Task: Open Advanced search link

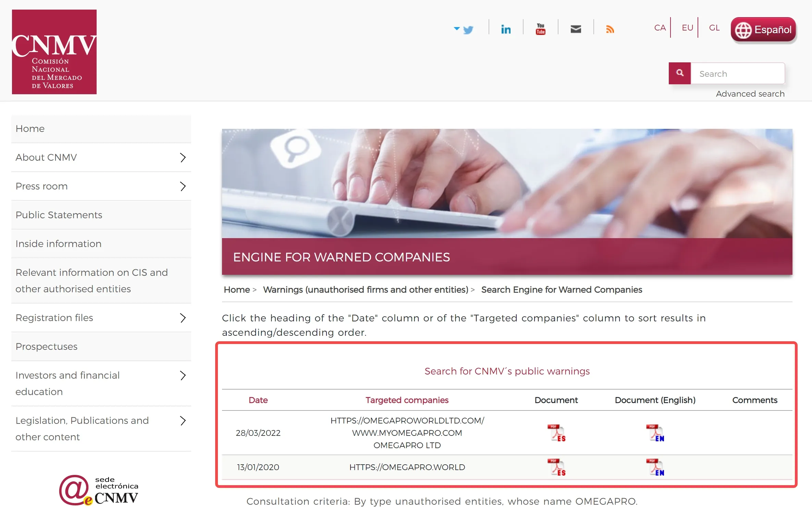Action: tap(750, 94)
